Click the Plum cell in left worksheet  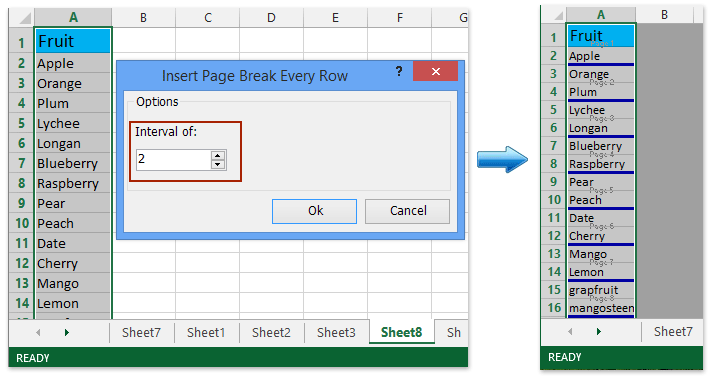73,103
